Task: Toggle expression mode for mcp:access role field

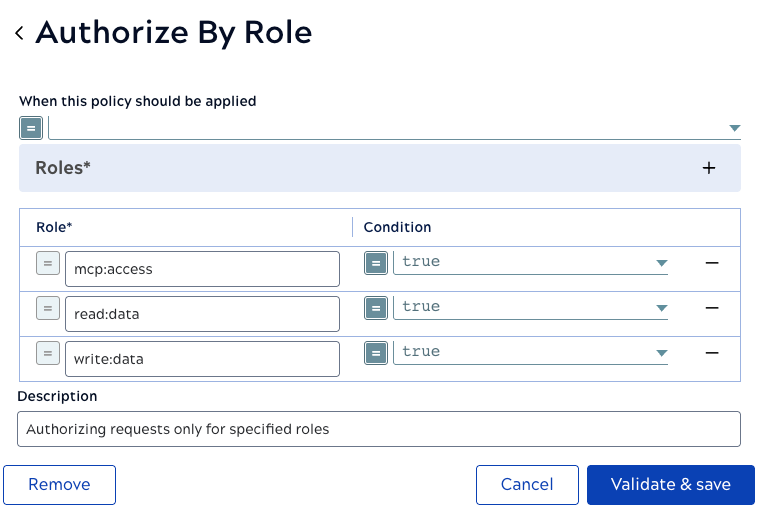Action: coord(48,263)
